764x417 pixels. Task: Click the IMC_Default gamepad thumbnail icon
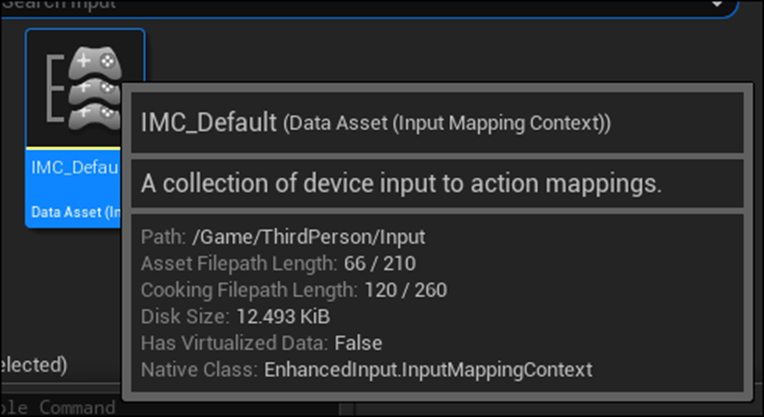pyautogui.click(x=96, y=88)
